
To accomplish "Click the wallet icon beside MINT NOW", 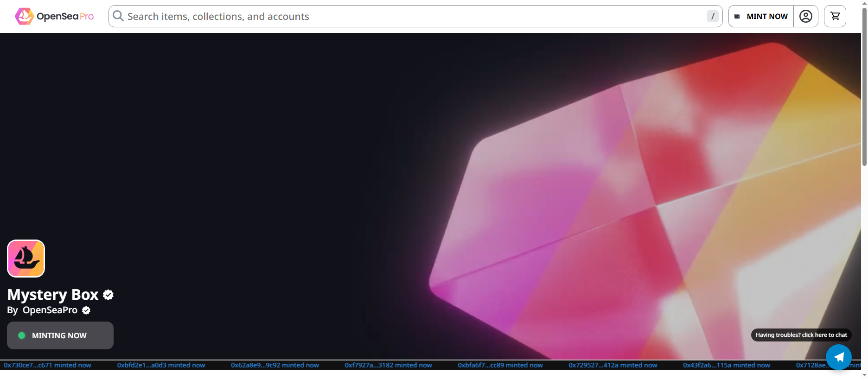I will pos(737,16).
